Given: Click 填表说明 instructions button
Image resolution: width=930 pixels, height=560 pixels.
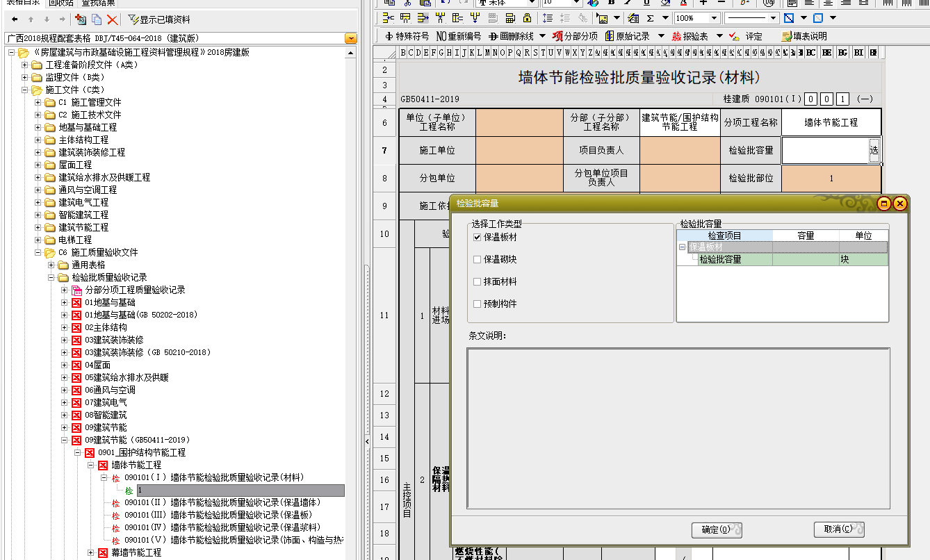Looking at the screenshot, I should pyautogui.click(x=804, y=36).
